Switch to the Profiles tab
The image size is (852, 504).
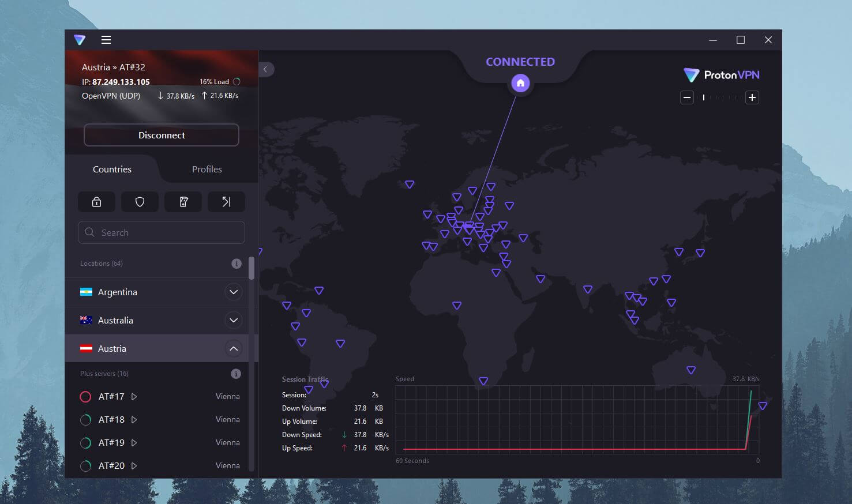[x=207, y=169]
